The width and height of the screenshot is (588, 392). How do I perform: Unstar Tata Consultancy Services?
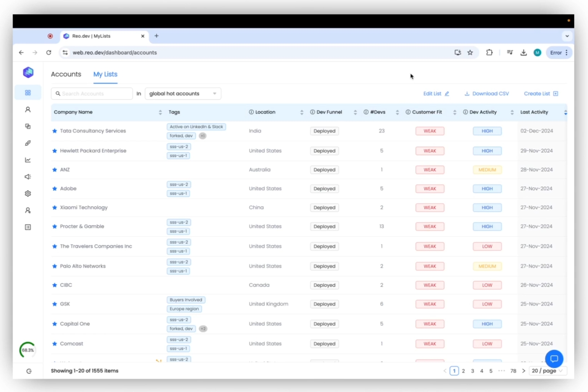click(54, 131)
